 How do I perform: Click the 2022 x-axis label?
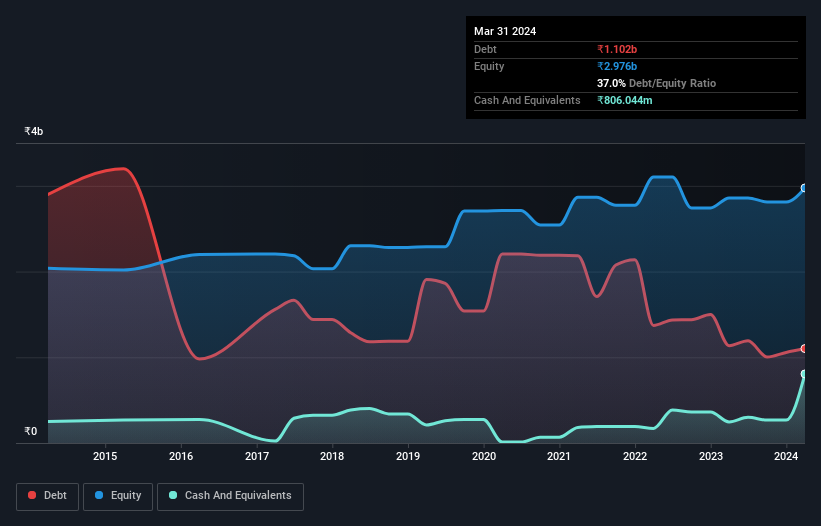coord(635,456)
